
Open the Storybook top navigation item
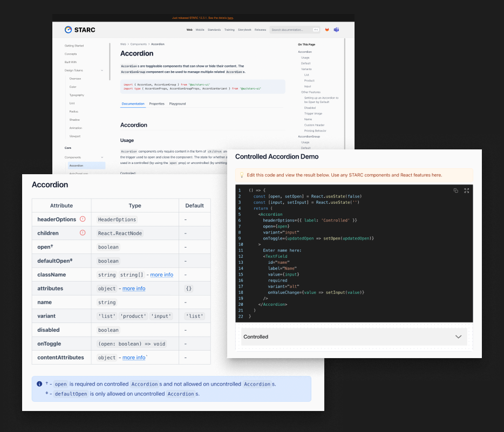point(244,30)
